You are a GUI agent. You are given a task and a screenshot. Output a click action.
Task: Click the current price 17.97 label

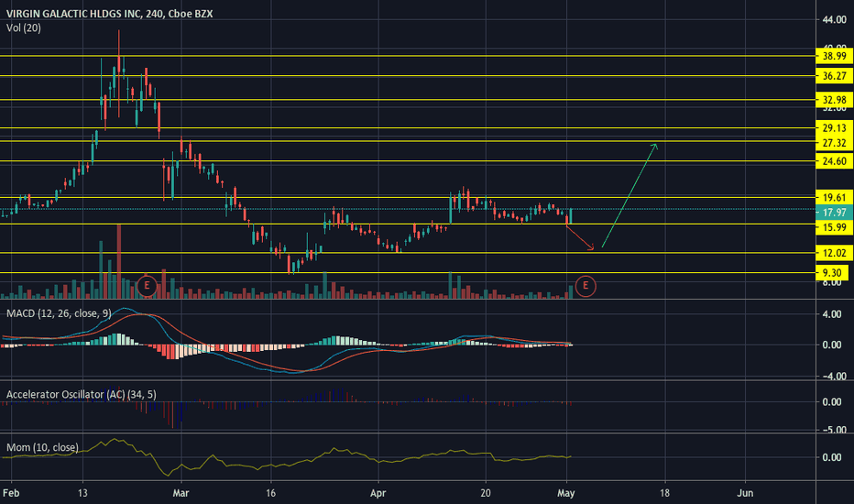(x=834, y=213)
